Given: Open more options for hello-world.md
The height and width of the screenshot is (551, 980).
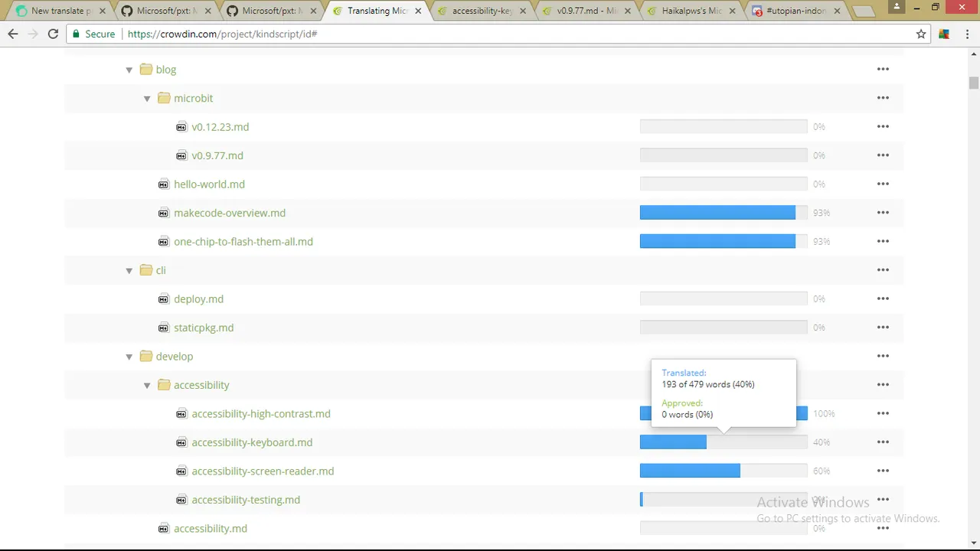Looking at the screenshot, I should 883,184.
